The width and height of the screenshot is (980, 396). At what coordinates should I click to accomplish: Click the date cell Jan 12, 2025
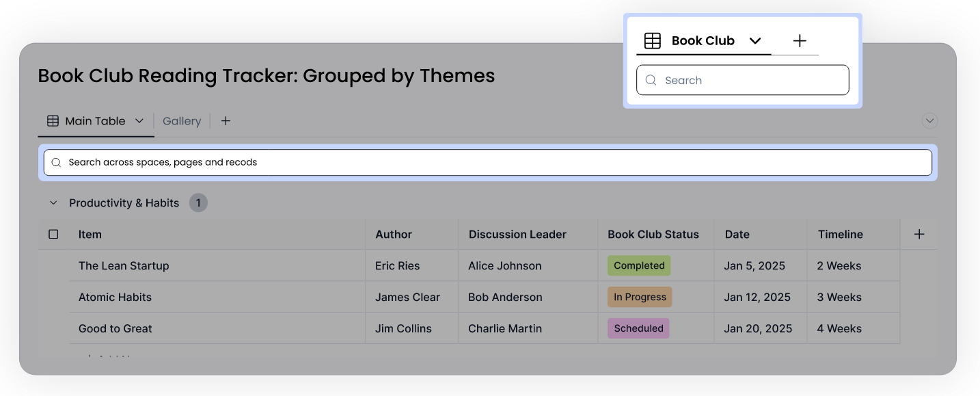point(757,297)
